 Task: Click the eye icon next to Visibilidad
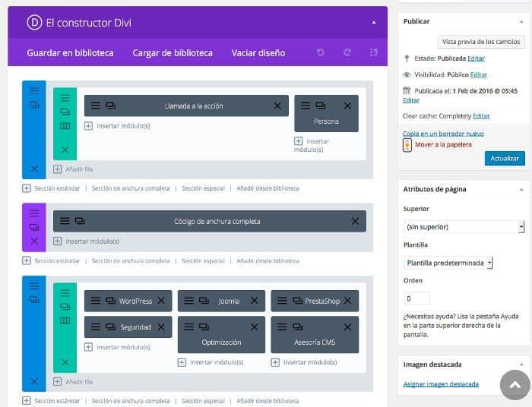point(407,74)
